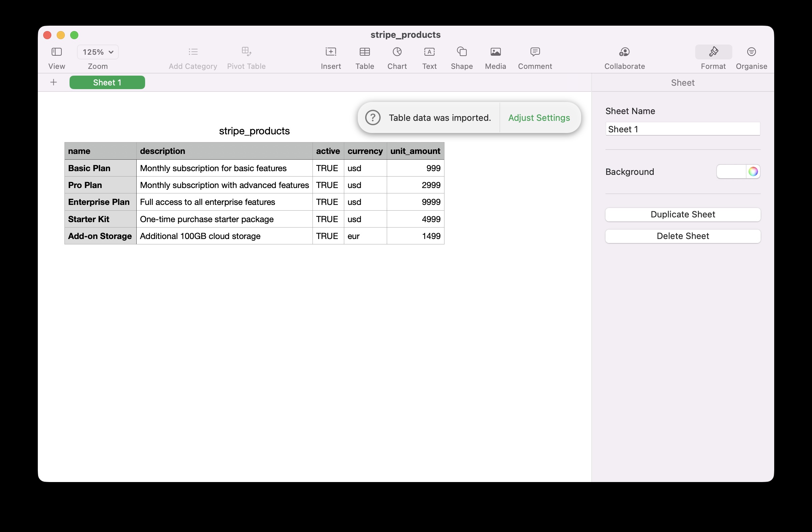
Task: Select the Sheet 1 tab
Action: 107,82
